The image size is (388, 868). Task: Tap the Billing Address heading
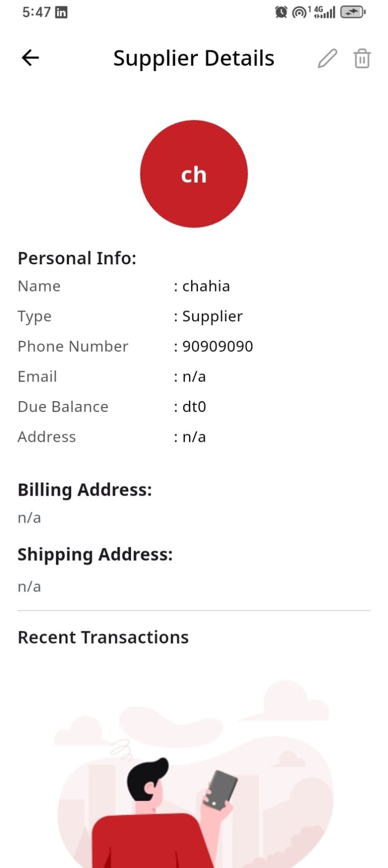tap(85, 490)
